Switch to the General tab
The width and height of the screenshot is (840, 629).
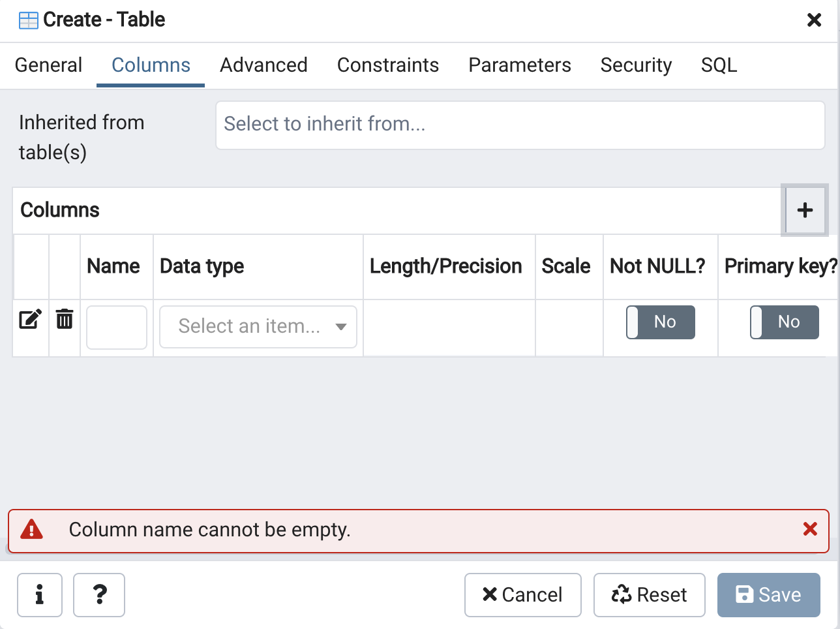[48, 65]
